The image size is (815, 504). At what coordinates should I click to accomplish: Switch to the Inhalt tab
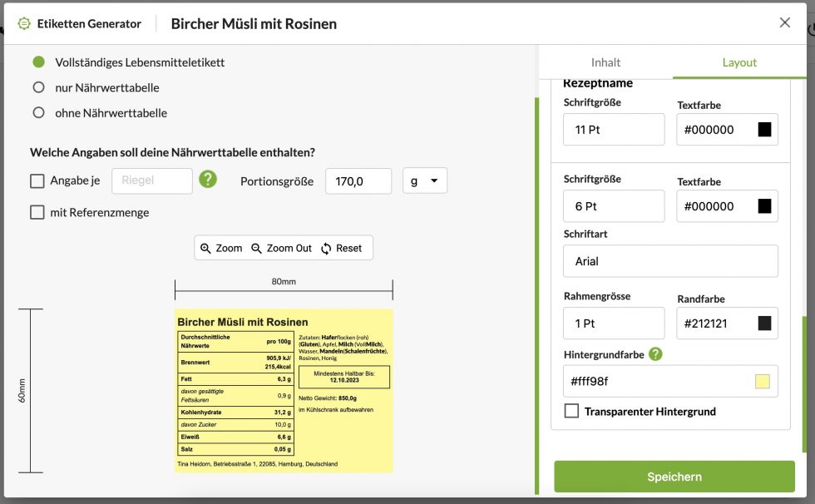(605, 62)
